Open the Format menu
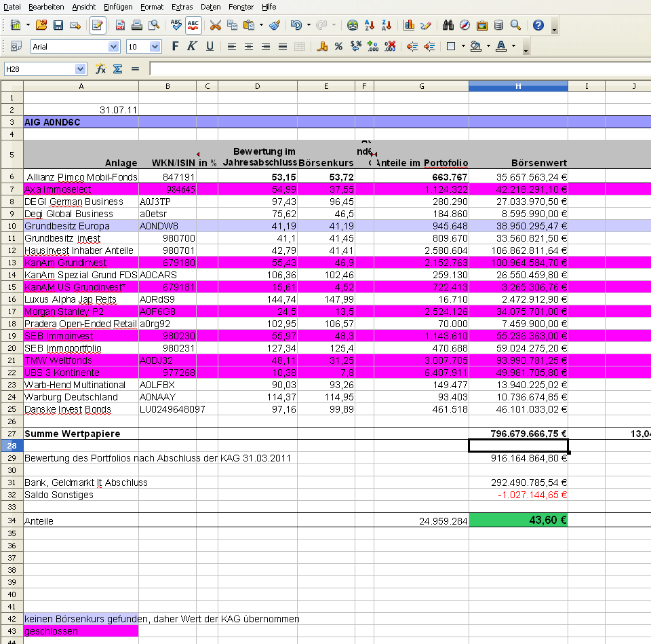Viewport: 651px width, 644px height. (152, 7)
